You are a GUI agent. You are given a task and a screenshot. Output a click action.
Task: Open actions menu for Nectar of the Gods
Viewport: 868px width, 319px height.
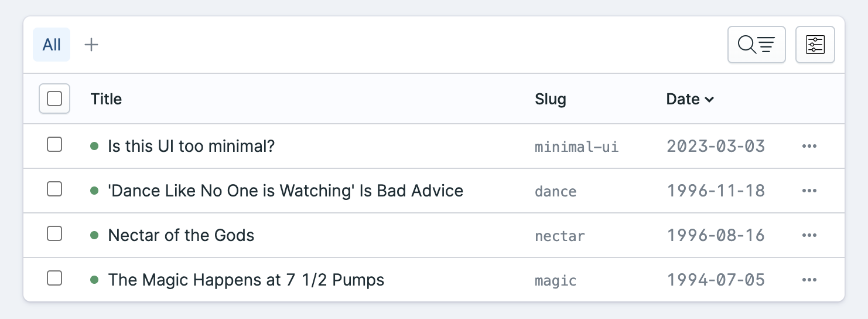(x=809, y=235)
